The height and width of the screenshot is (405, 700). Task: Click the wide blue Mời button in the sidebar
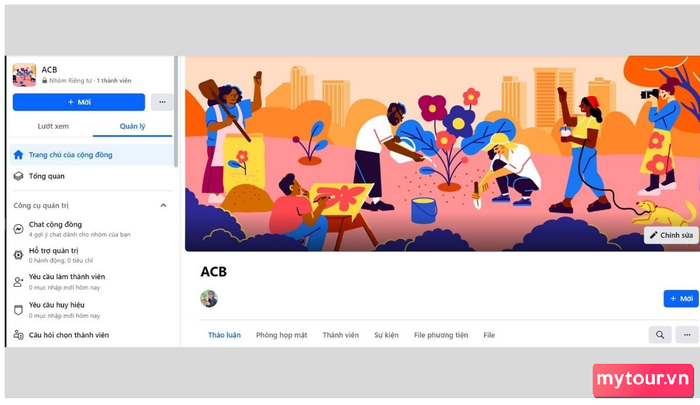[79, 102]
